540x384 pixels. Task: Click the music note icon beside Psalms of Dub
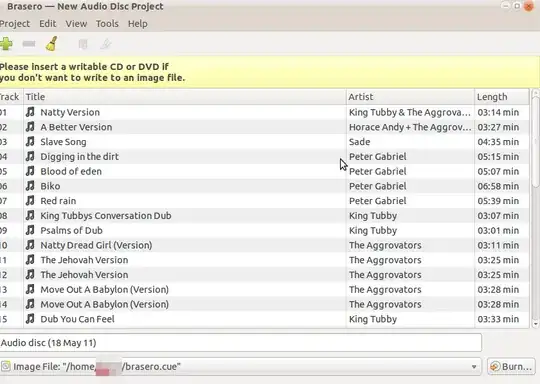[x=30, y=230]
